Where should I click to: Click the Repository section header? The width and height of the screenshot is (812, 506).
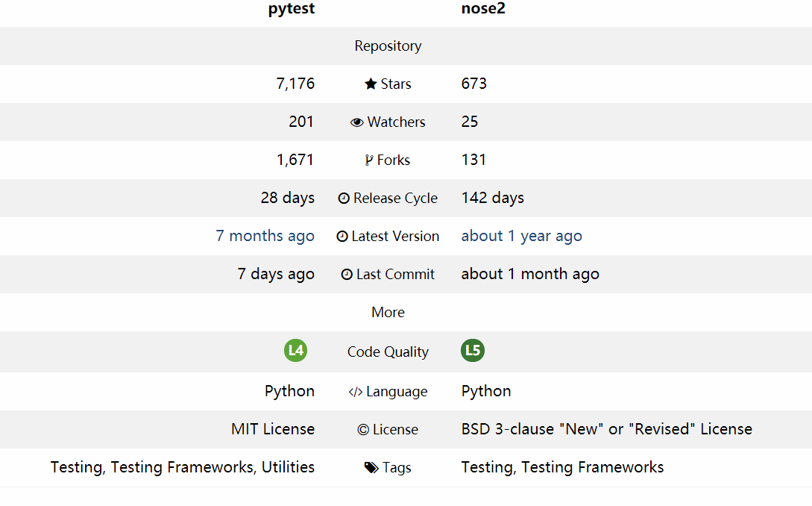(388, 46)
